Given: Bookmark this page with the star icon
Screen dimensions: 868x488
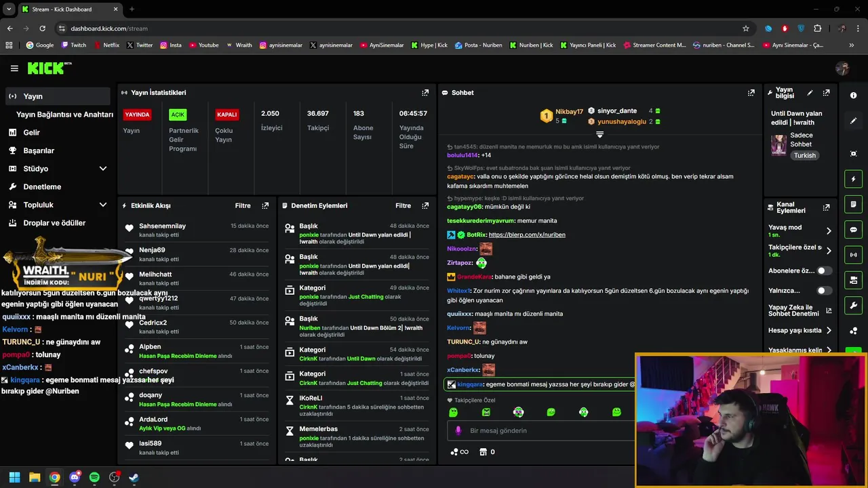Looking at the screenshot, I should tap(746, 28).
